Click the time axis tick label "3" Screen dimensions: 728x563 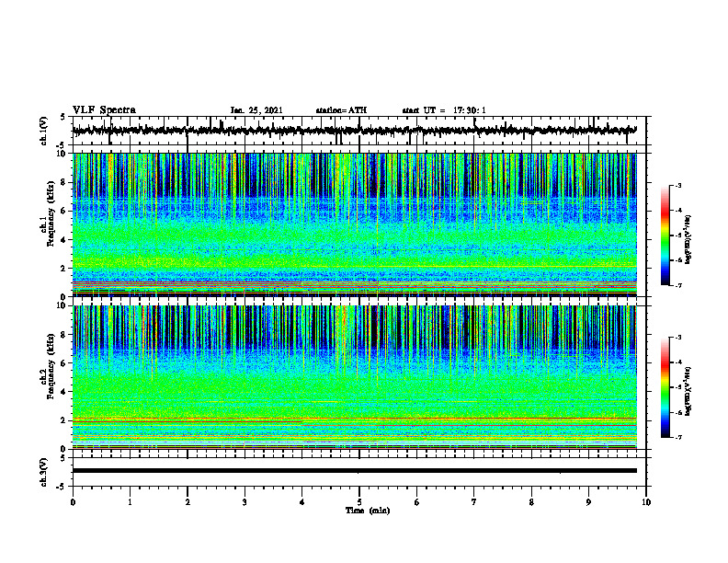245,502
